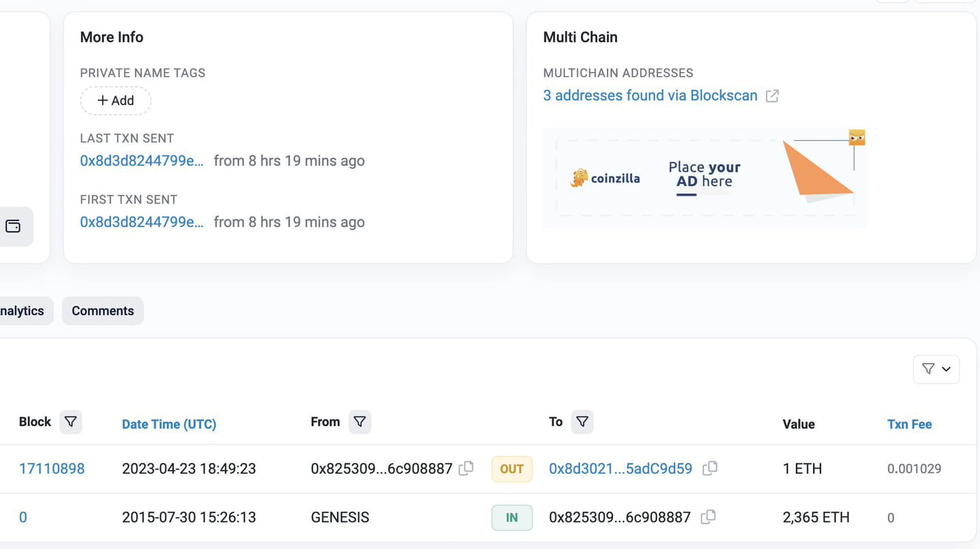
Task: Switch to the Analytics tab
Action: (x=23, y=311)
